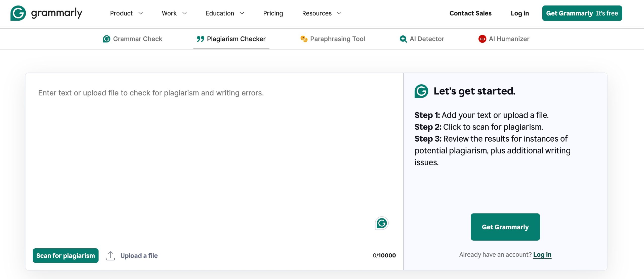The image size is (644, 279).
Task: Click Upload a file
Action: (139, 256)
